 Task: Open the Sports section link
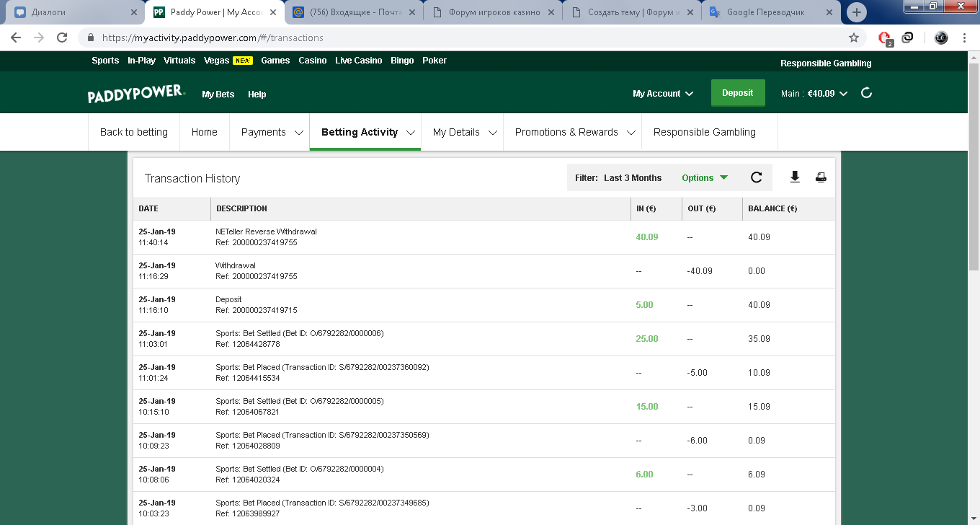105,61
